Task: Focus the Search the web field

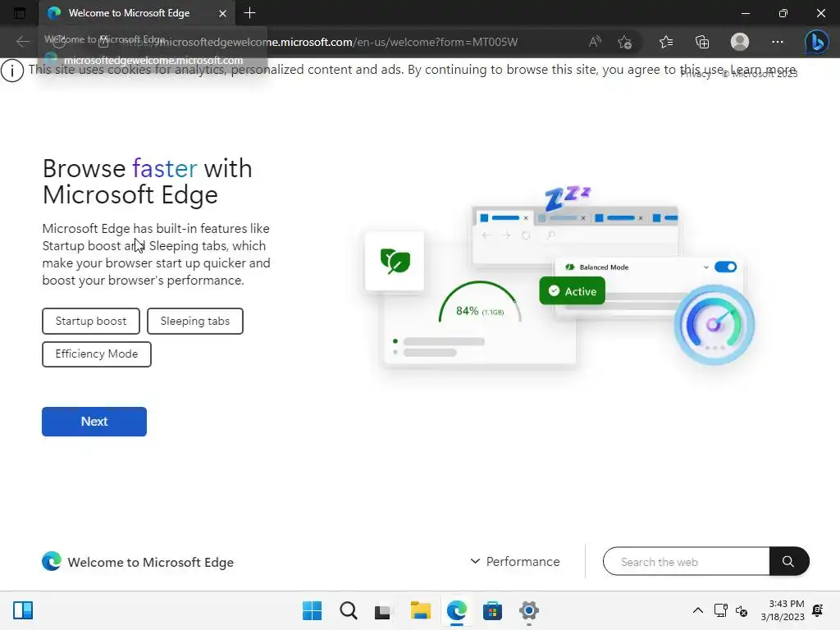Action: [687, 561]
